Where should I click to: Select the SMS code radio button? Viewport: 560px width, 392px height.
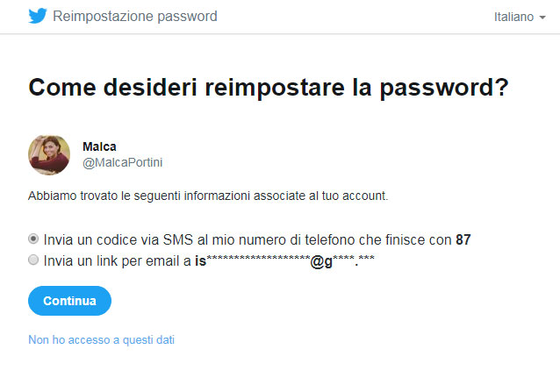click(33, 239)
